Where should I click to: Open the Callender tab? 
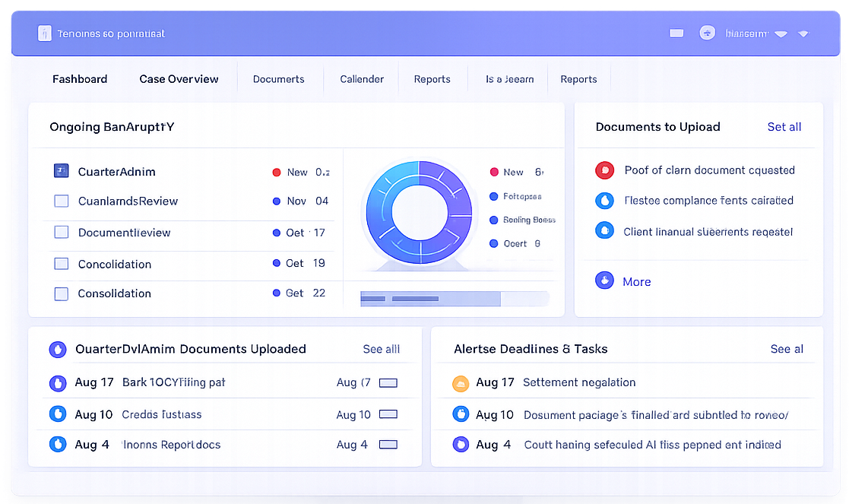(x=362, y=79)
